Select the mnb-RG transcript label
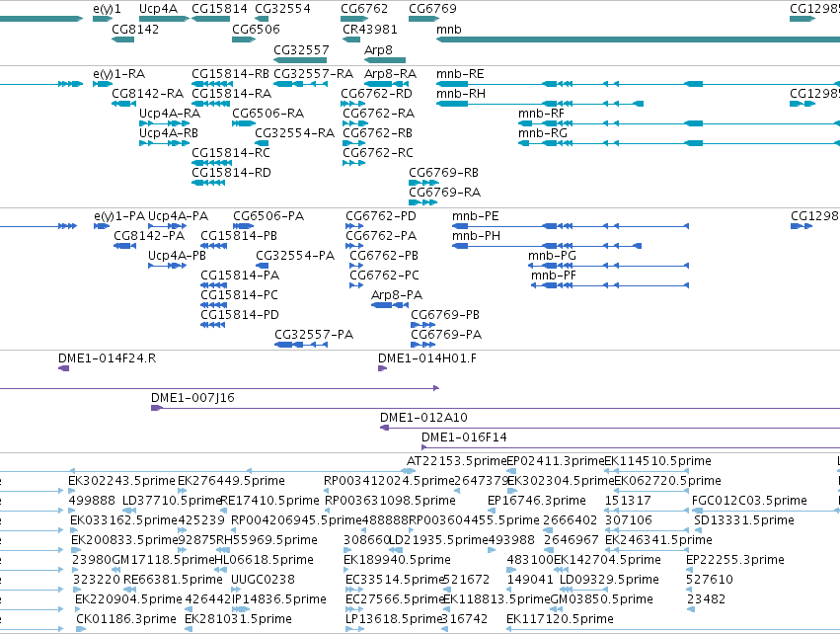 click(543, 133)
